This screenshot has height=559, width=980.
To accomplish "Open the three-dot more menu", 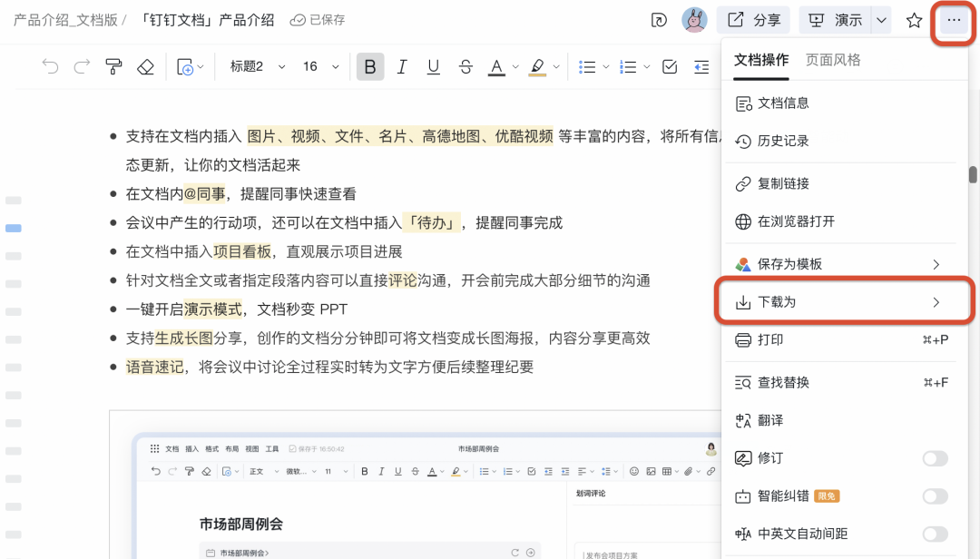I will click(x=954, y=21).
